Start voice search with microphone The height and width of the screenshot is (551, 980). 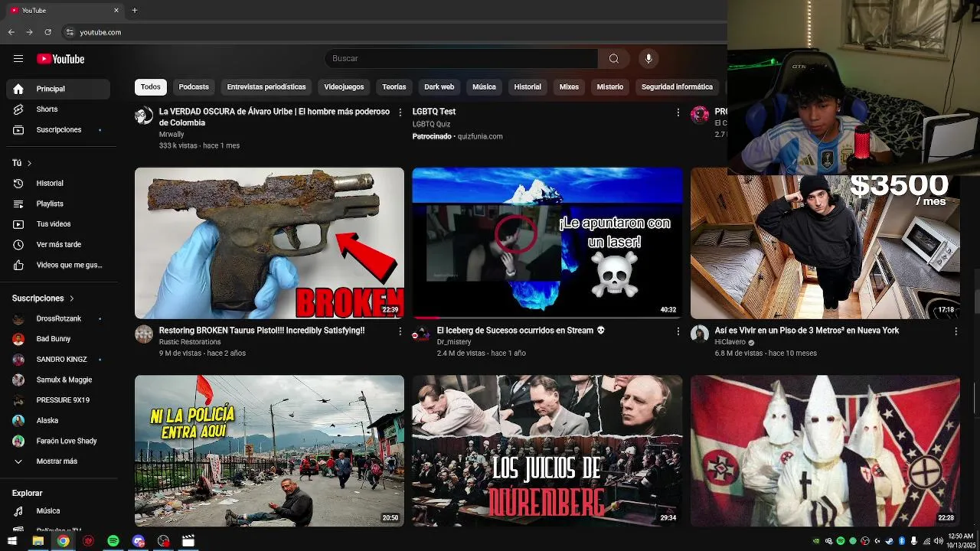648,58
